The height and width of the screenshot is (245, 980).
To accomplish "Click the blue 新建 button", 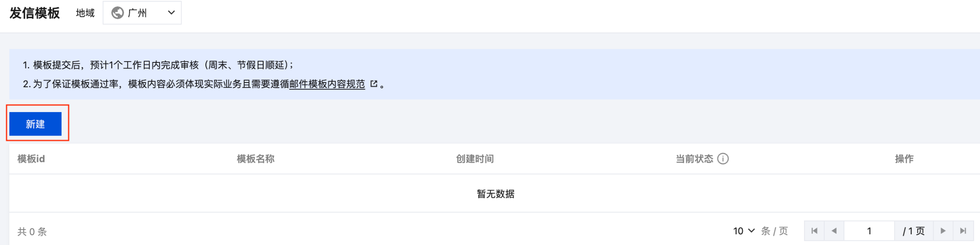I will (36, 124).
